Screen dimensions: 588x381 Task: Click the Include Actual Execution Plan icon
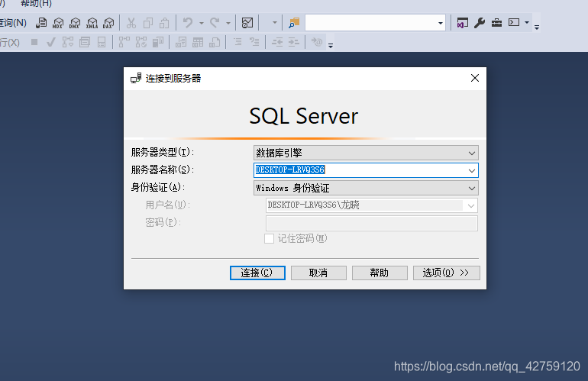point(124,42)
